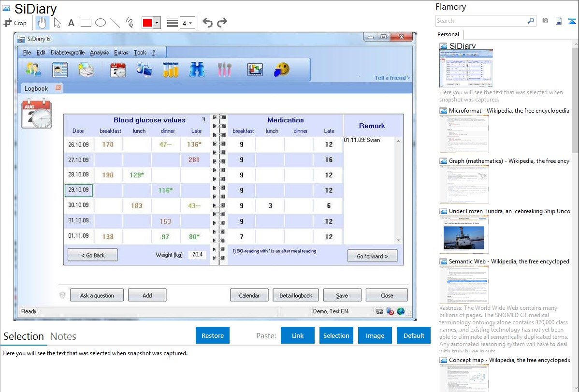Select the straight line tool

pos(115,23)
